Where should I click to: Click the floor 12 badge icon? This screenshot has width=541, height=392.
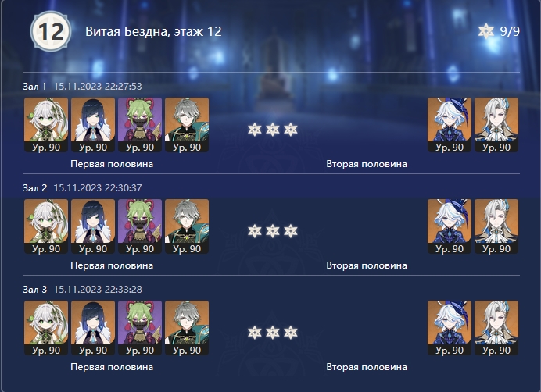pyautogui.click(x=51, y=31)
